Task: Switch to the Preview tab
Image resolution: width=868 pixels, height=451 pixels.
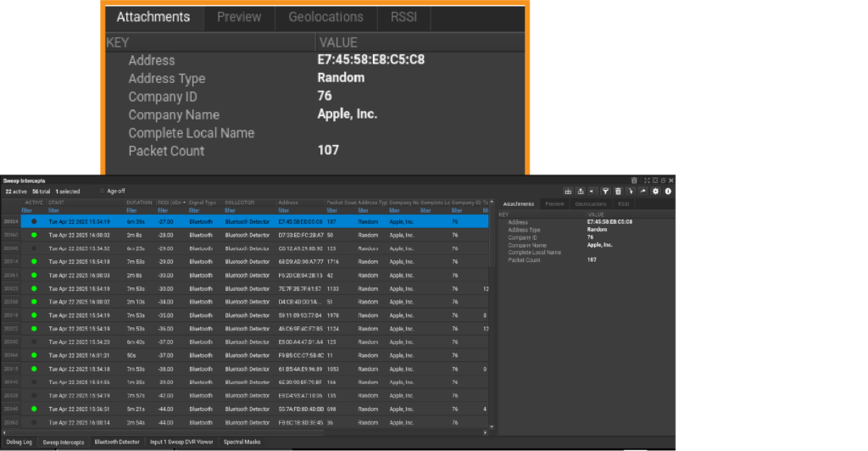Action: tap(554, 203)
